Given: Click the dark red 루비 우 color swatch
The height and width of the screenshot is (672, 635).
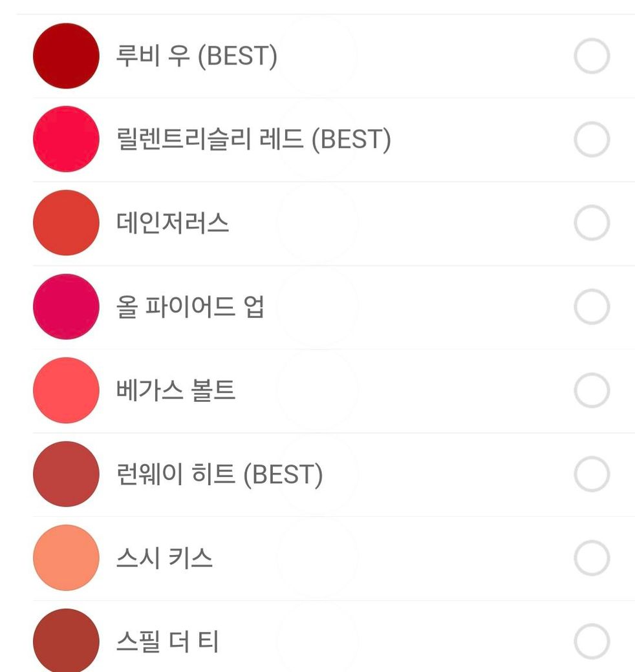Looking at the screenshot, I should point(66,56).
